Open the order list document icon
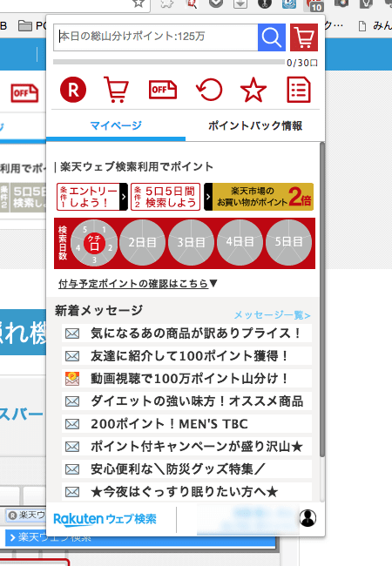This screenshot has width=392, height=566. pos(299,90)
